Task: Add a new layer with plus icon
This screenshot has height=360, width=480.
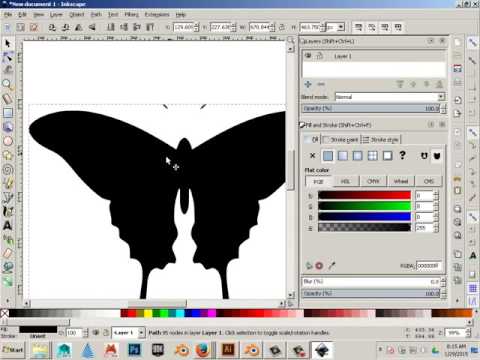Action: click(308, 84)
